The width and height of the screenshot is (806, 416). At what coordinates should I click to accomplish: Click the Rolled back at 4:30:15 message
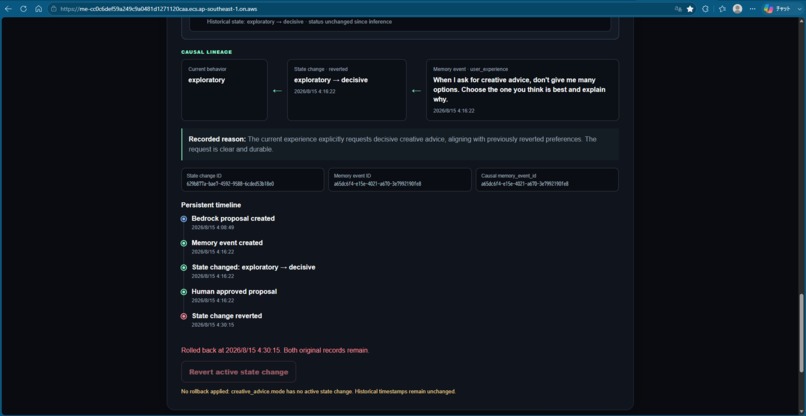click(x=275, y=350)
